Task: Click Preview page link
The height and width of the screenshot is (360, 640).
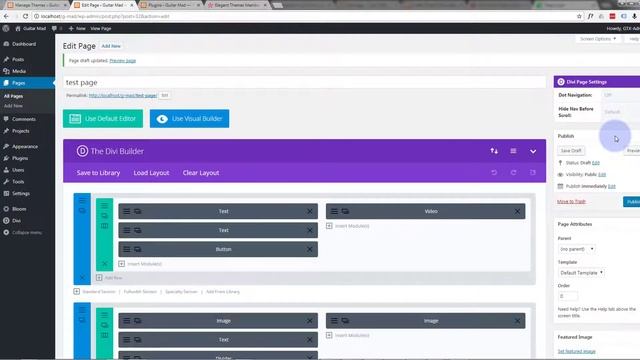Action: 122,61
